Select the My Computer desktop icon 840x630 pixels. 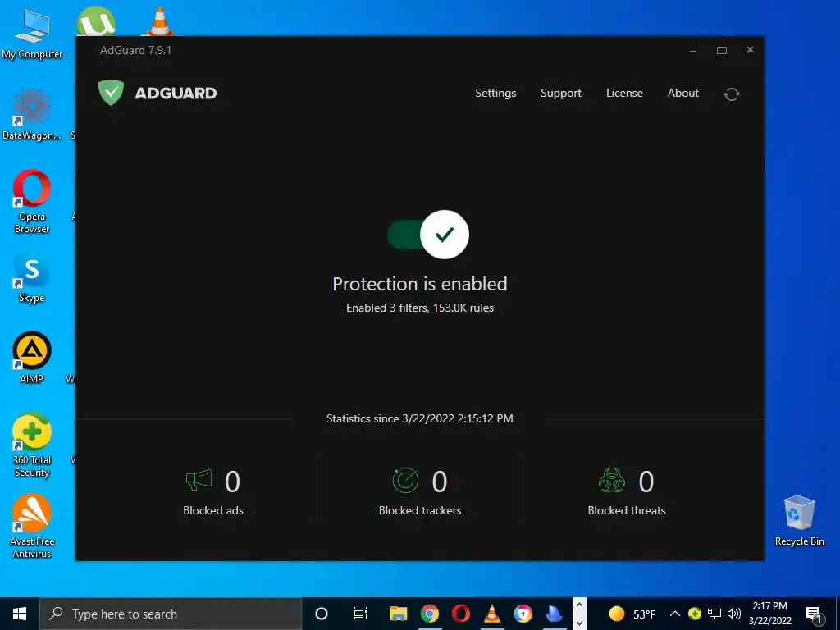32,33
